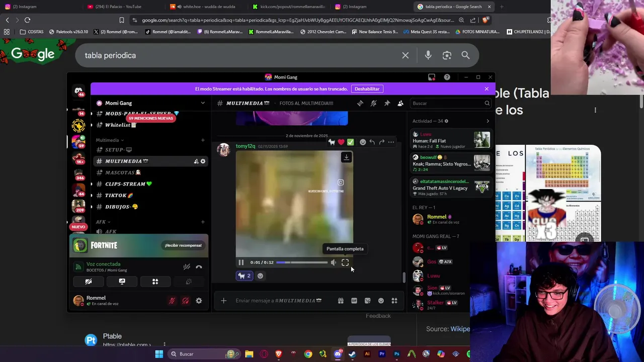
Task: Toggle the member list icon
Action: coord(400,103)
